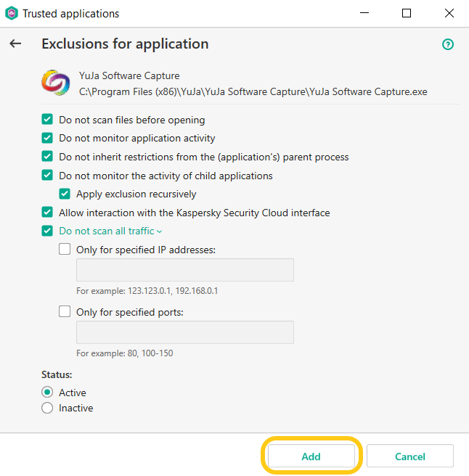Uncheck Apply exclusion recursively
Viewport: 469px width, 476px height.
click(65, 194)
